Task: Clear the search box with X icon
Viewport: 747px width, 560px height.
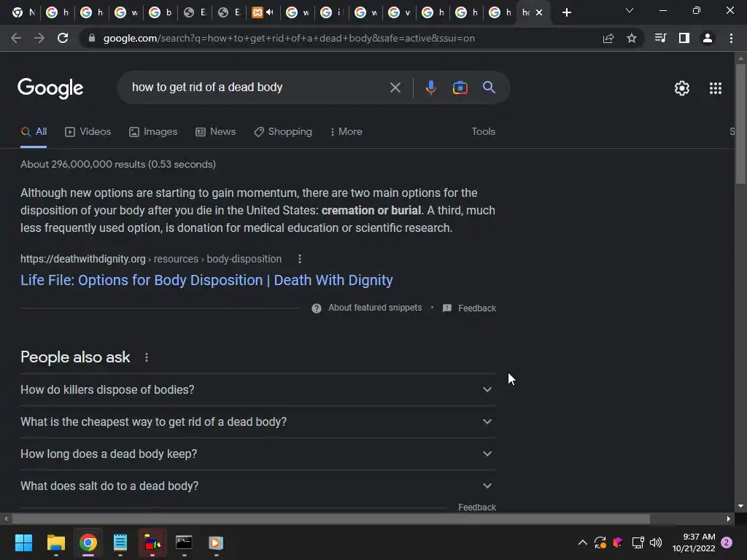Action: point(395,87)
